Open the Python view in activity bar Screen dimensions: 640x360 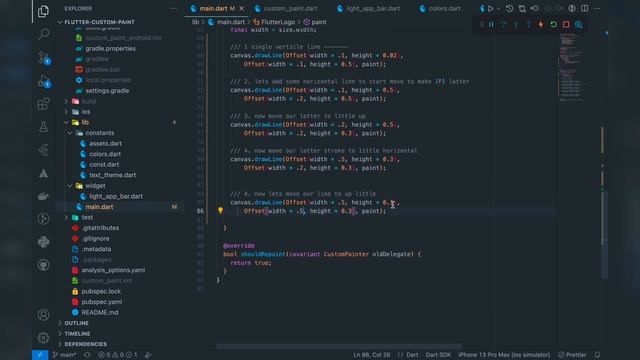tap(43, 242)
